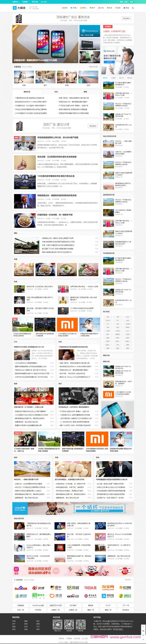Click the CCTV partner logo

73,596
